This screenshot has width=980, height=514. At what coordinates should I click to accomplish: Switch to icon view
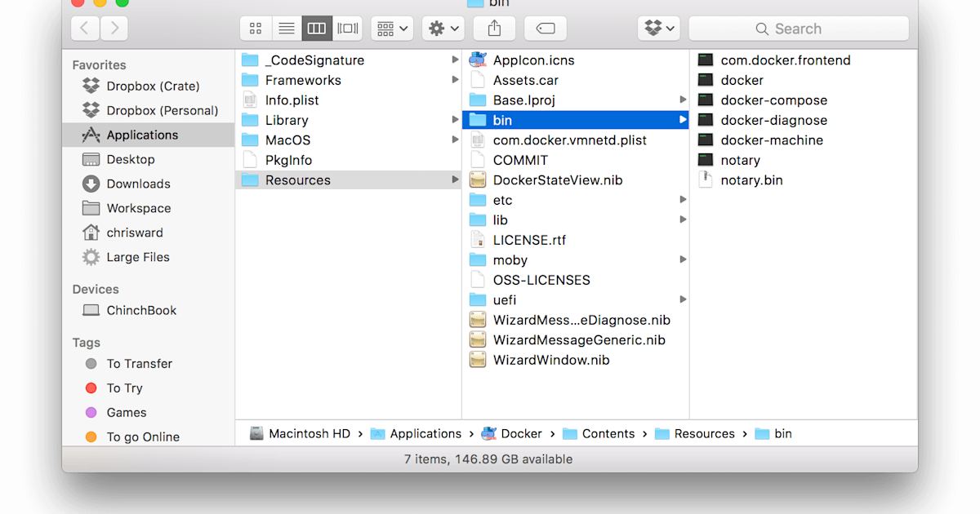[256, 29]
